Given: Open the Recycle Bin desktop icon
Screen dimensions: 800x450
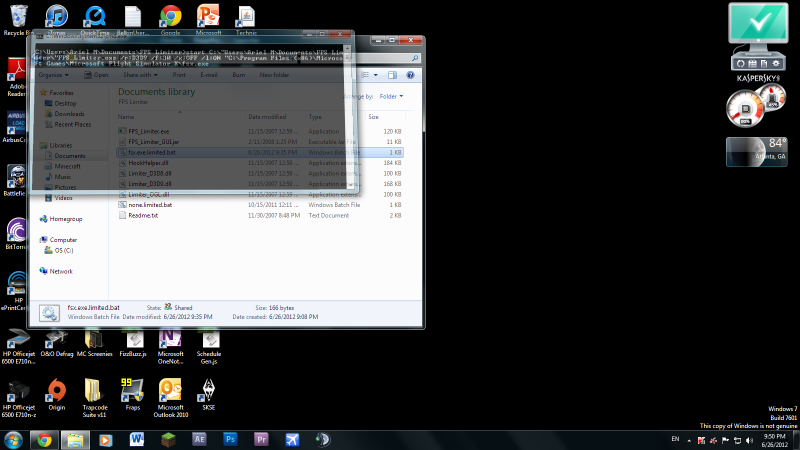Looking at the screenshot, I should coord(18,19).
